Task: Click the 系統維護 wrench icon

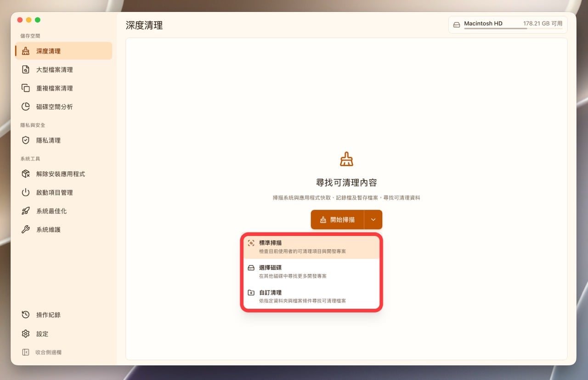Action: point(26,229)
